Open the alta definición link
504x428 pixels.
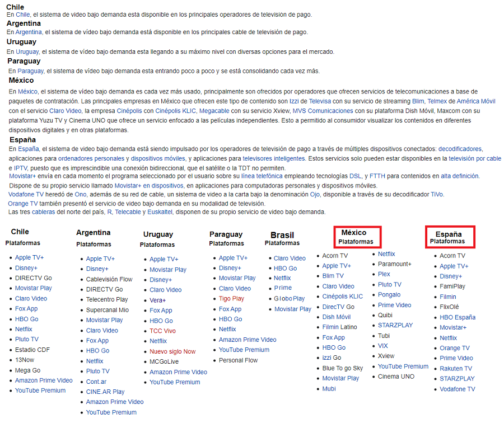(460, 176)
